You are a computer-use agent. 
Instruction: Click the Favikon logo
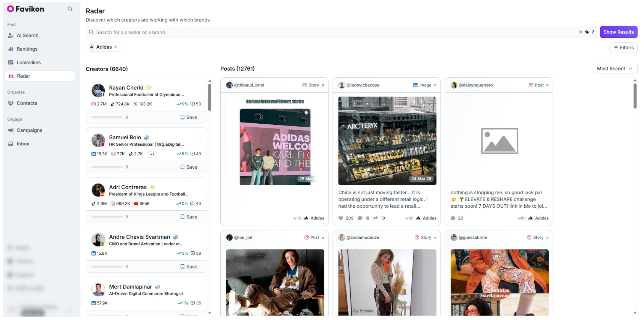click(25, 9)
